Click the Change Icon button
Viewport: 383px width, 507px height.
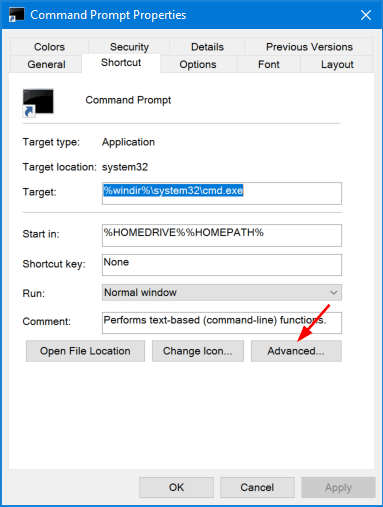pos(198,351)
